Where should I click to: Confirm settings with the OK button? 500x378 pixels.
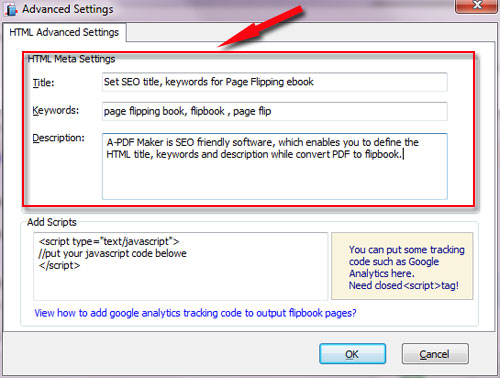coord(352,354)
